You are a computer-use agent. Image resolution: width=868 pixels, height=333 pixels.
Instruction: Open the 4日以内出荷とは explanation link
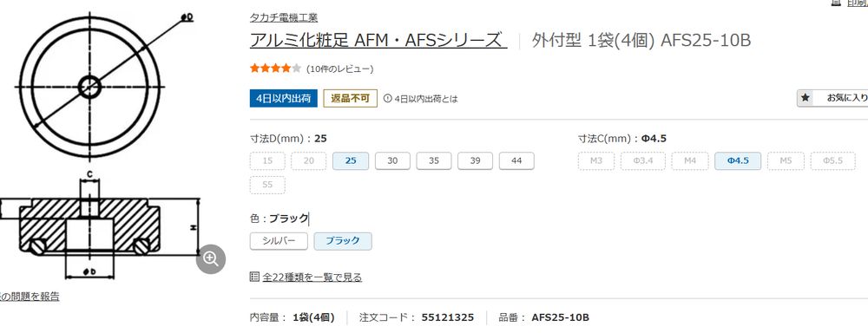pos(426,99)
